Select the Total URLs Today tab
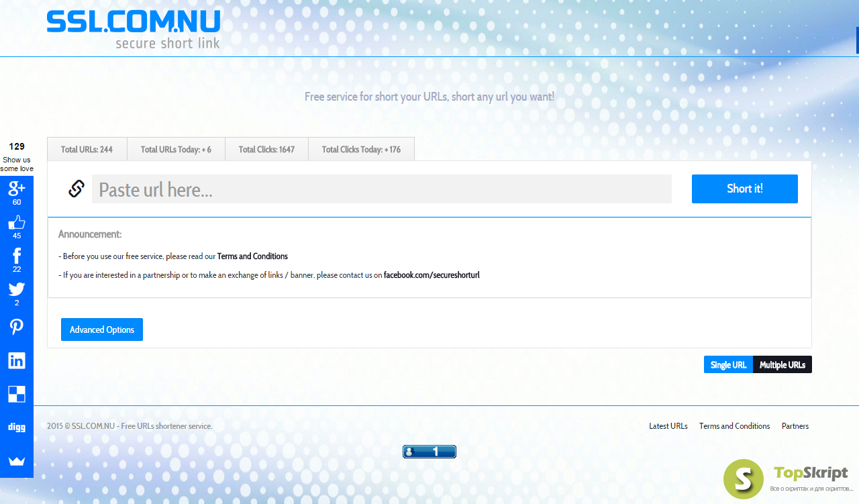Screen dimensions: 859x504 pyautogui.click(x=176, y=149)
